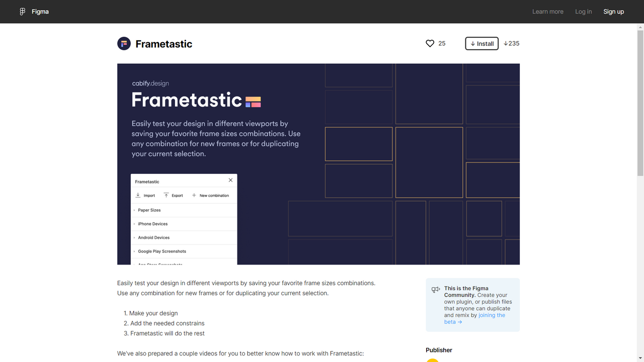Open the Frametastic cover image
This screenshot has width=644, height=362.
[x=318, y=164]
